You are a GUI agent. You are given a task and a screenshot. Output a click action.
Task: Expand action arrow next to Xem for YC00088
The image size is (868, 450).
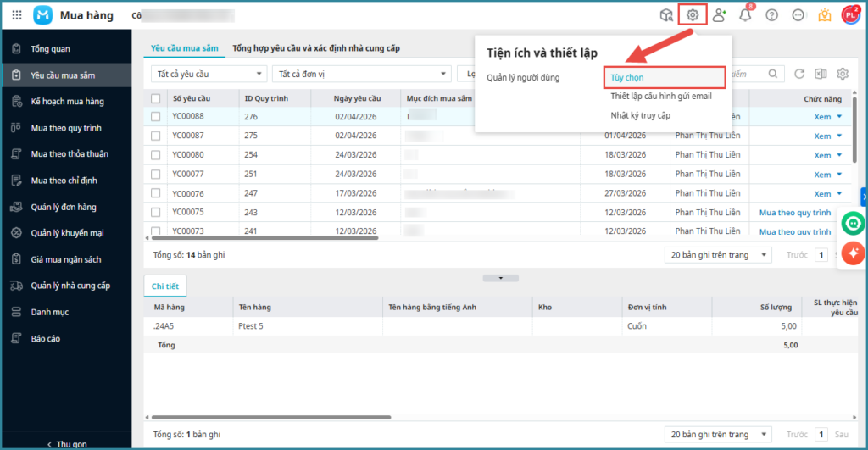[840, 117]
